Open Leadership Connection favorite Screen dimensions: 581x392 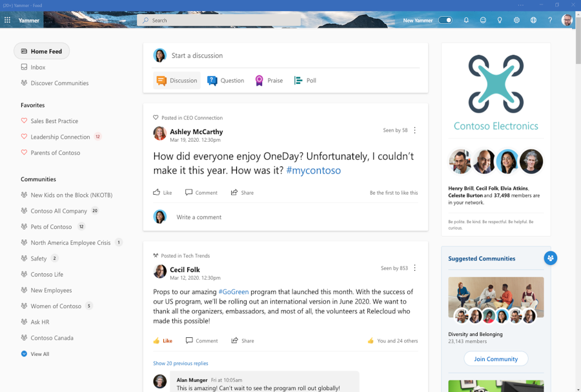coord(60,137)
